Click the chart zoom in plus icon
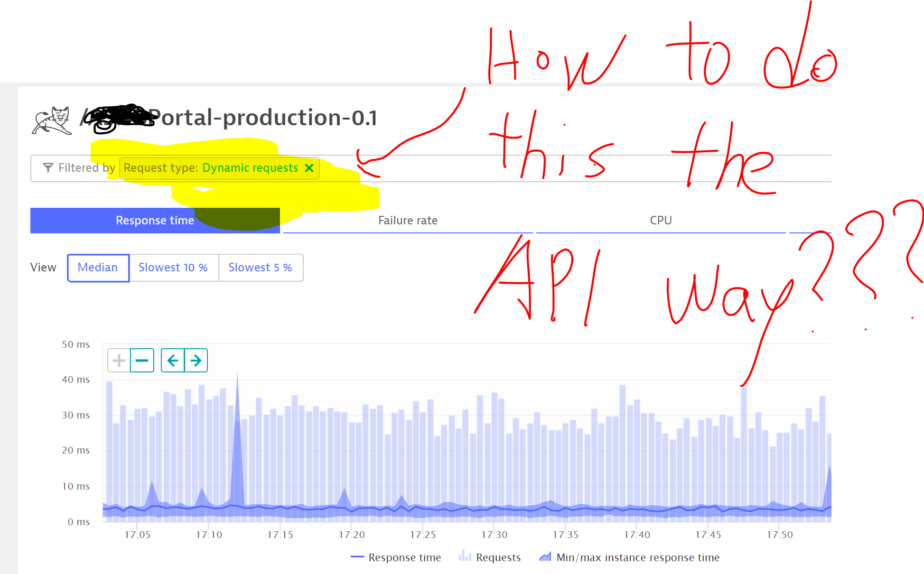 point(119,361)
